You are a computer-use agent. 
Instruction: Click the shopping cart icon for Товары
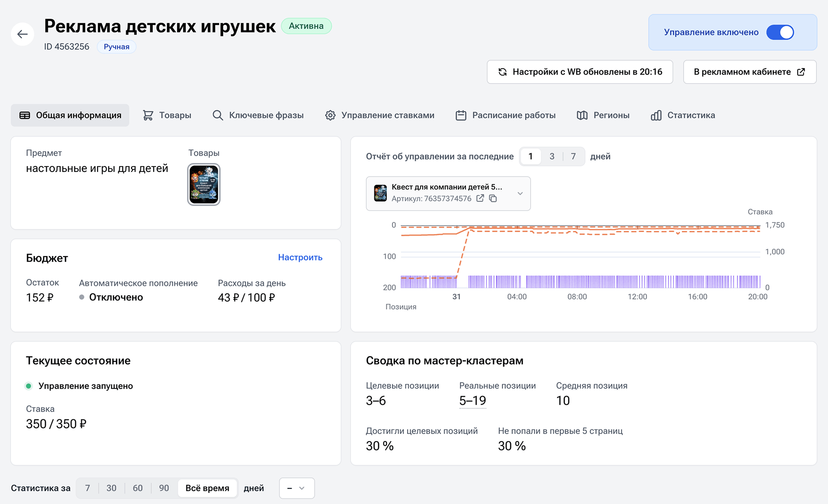click(x=148, y=115)
